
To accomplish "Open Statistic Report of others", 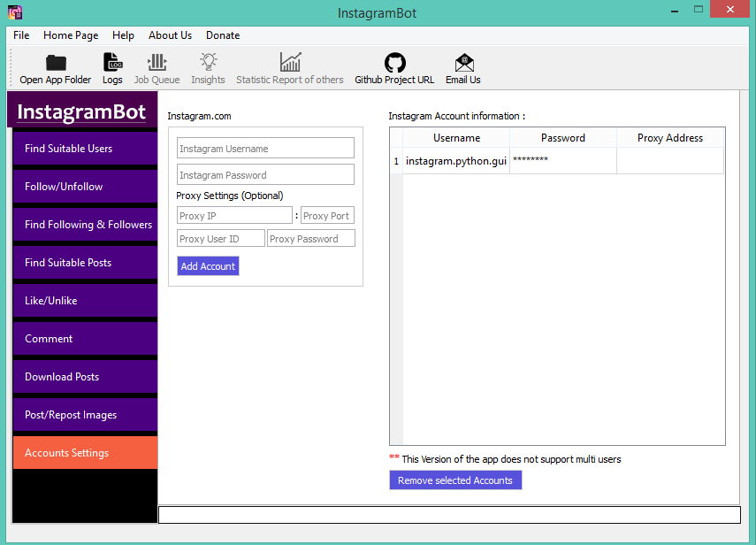I will pyautogui.click(x=289, y=63).
